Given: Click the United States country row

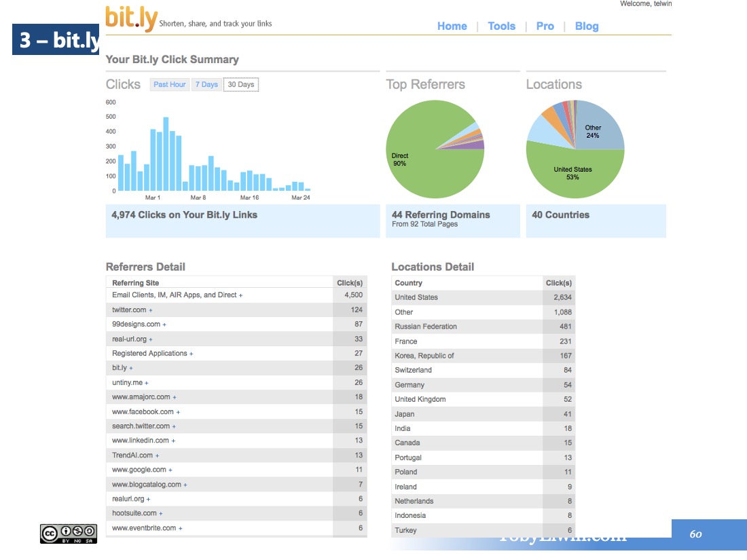Looking at the screenshot, I should [x=483, y=297].
